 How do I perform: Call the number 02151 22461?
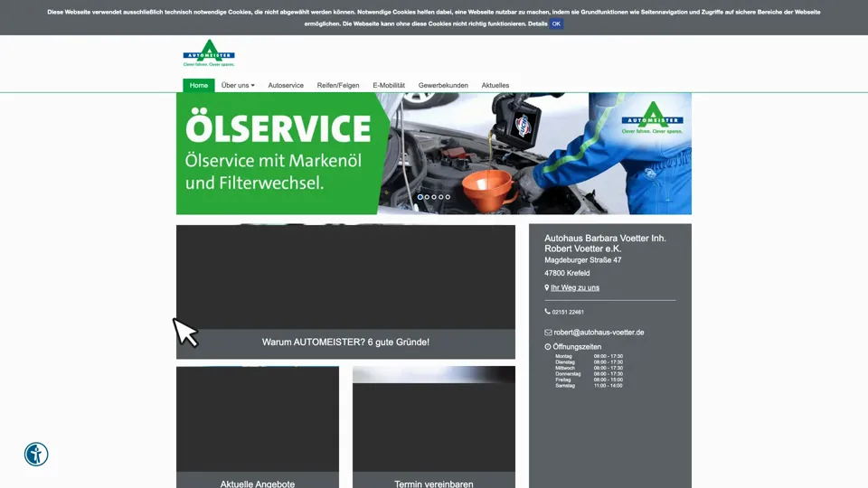[x=568, y=312]
